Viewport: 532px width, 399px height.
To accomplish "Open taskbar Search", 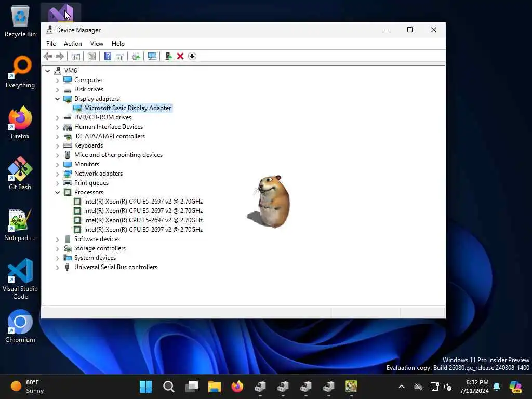I will [169, 387].
